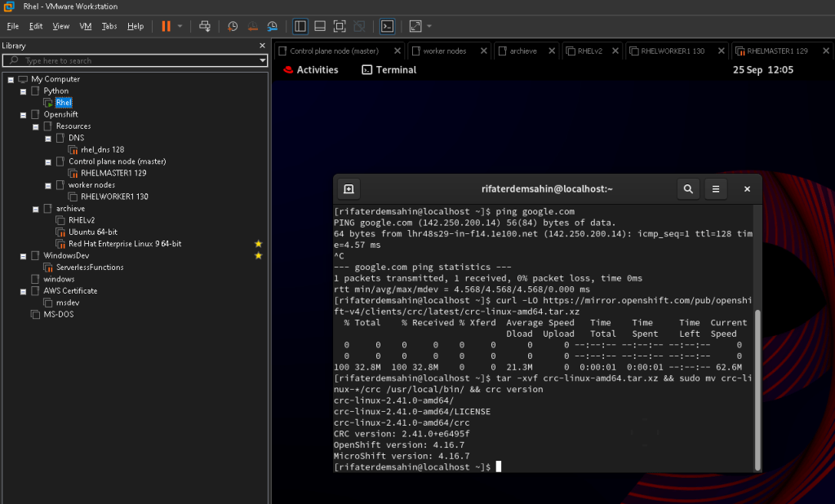Select msdev VM in library
The height and width of the screenshot is (504, 835).
click(x=68, y=303)
